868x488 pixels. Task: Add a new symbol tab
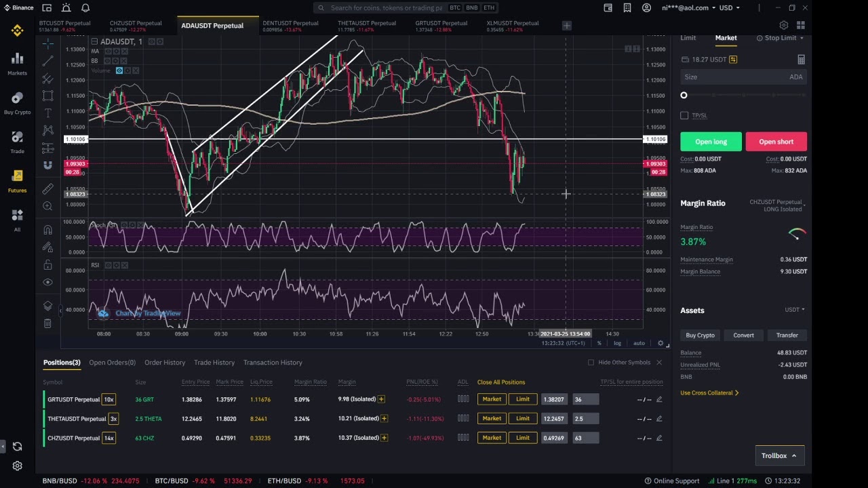[x=566, y=26]
